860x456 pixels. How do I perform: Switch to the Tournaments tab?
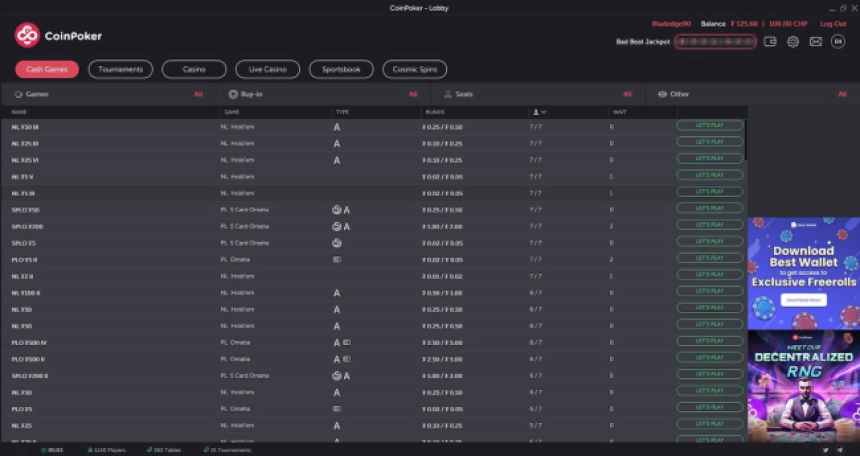[x=120, y=69]
